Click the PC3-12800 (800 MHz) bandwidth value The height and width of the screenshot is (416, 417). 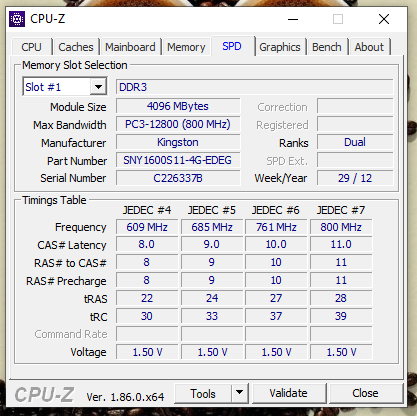(x=178, y=124)
